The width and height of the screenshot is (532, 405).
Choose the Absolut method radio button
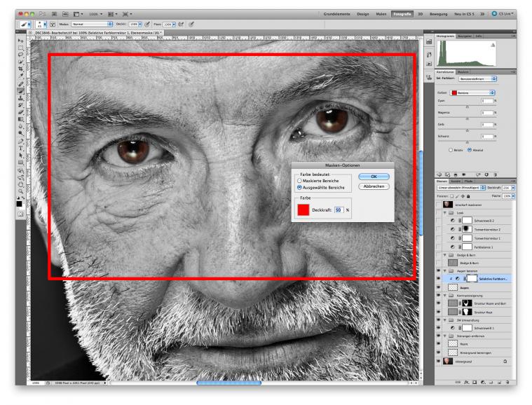[470, 150]
